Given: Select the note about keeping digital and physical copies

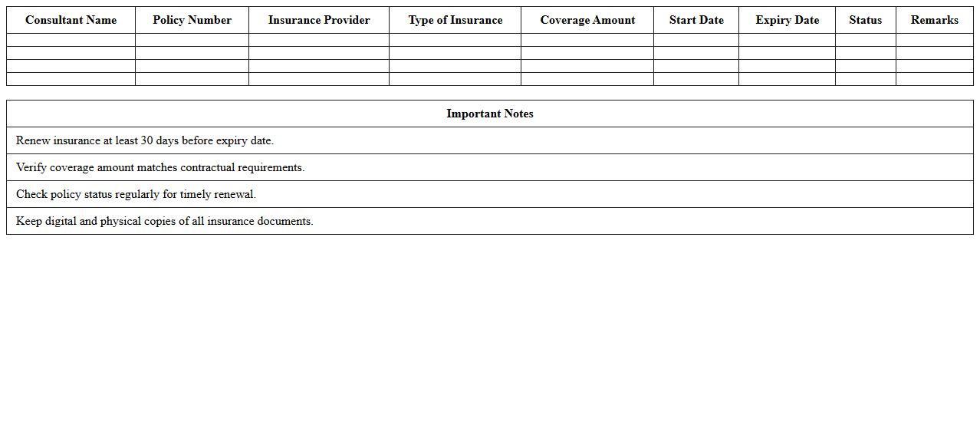Looking at the screenshot, I should tap(490, 221).
